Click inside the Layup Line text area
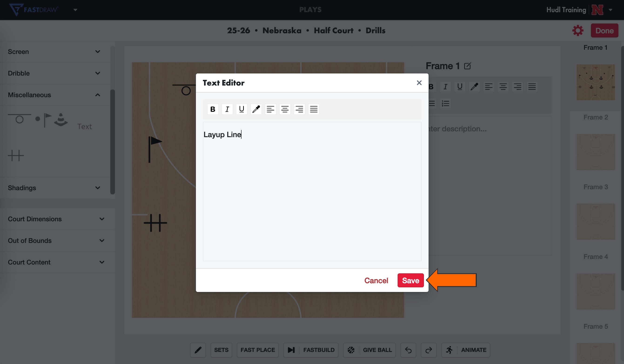The height and width of the screenshot is (364, 624). pos(312,191)
